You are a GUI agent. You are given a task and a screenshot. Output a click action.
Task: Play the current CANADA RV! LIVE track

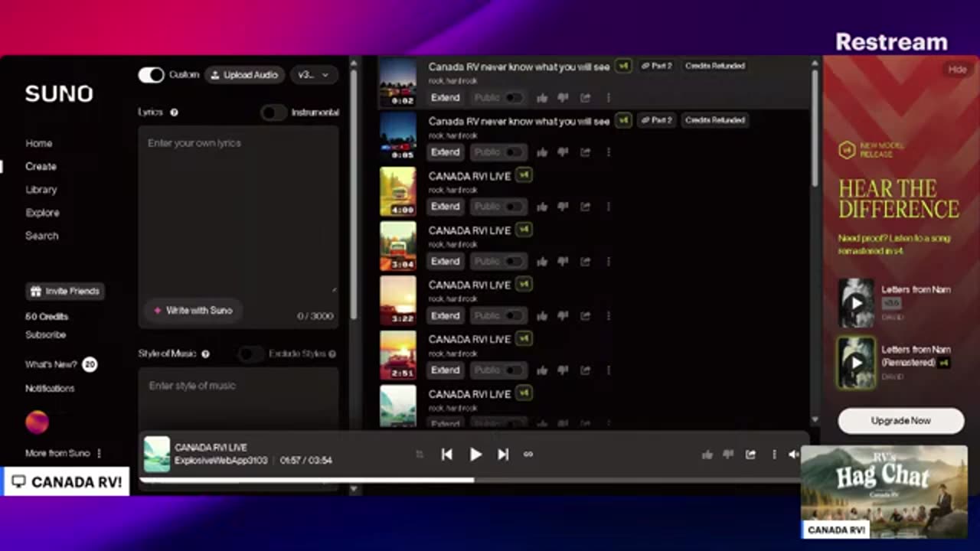point(475,454)
